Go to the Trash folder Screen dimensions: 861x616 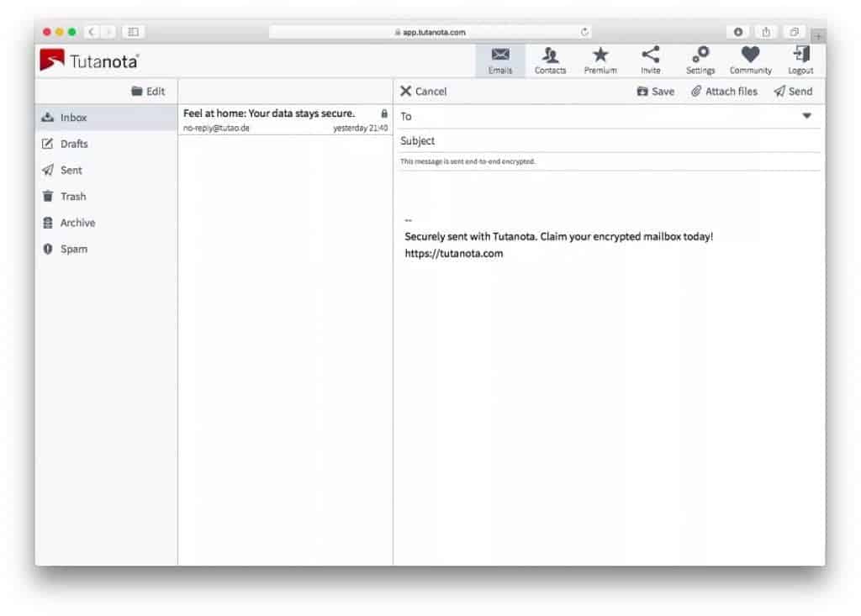(73, 197)
